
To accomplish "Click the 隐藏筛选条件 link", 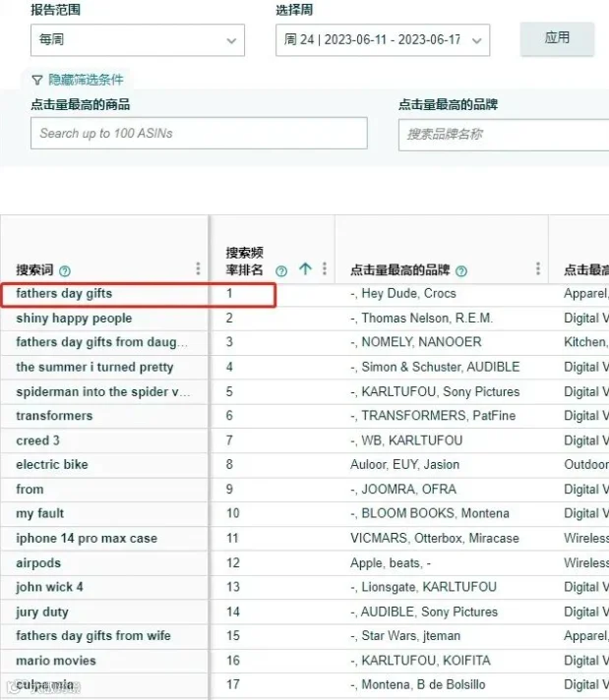I will (x=86, y=80).
